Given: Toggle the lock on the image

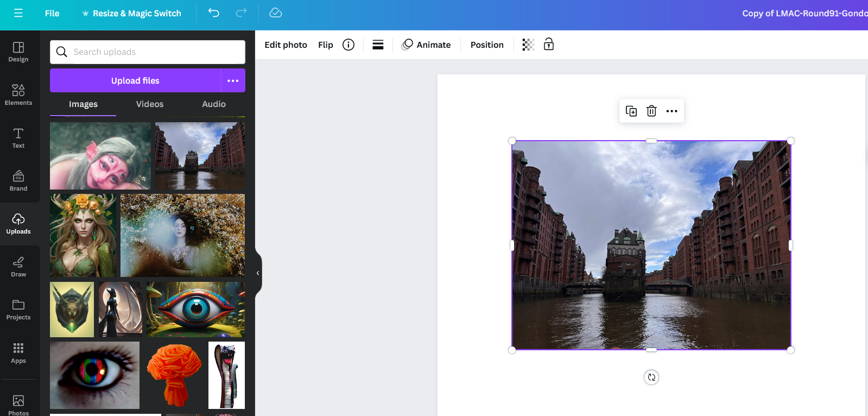Looking at the screenshot, I should pos(549,45).
